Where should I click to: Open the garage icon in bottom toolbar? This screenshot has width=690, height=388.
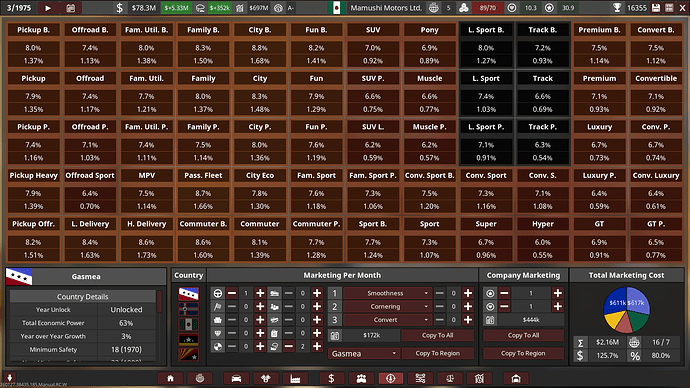point(516,378)
